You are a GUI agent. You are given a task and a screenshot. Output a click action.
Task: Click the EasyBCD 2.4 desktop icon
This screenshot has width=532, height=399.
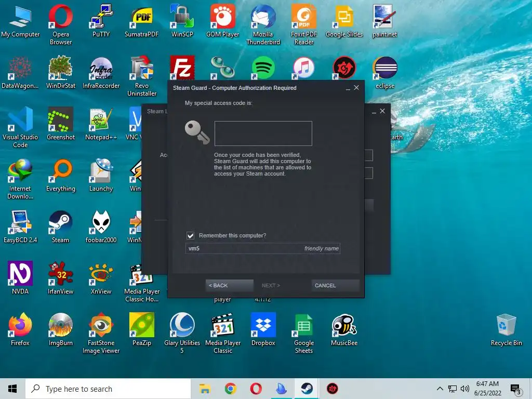point(20,227)
